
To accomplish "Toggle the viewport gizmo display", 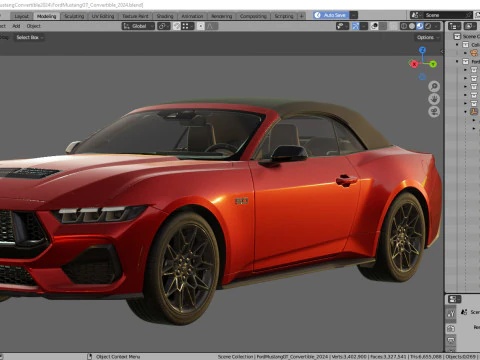I will point(356,26).
